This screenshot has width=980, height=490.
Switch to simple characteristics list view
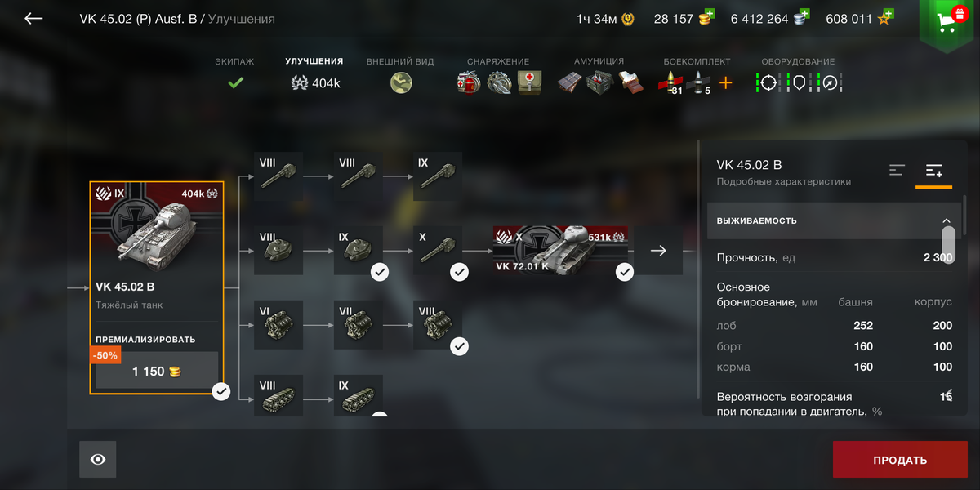click(898, 170)
